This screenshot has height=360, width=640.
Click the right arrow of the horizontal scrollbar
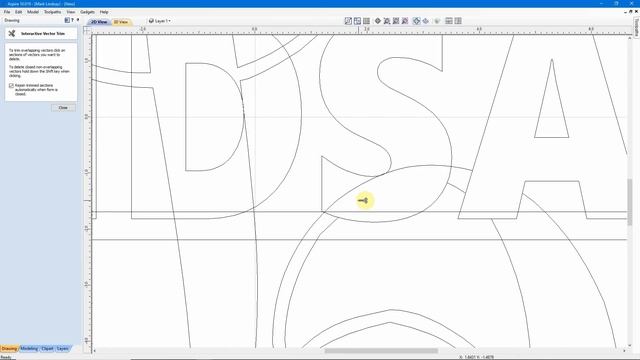tap(624, 351)
